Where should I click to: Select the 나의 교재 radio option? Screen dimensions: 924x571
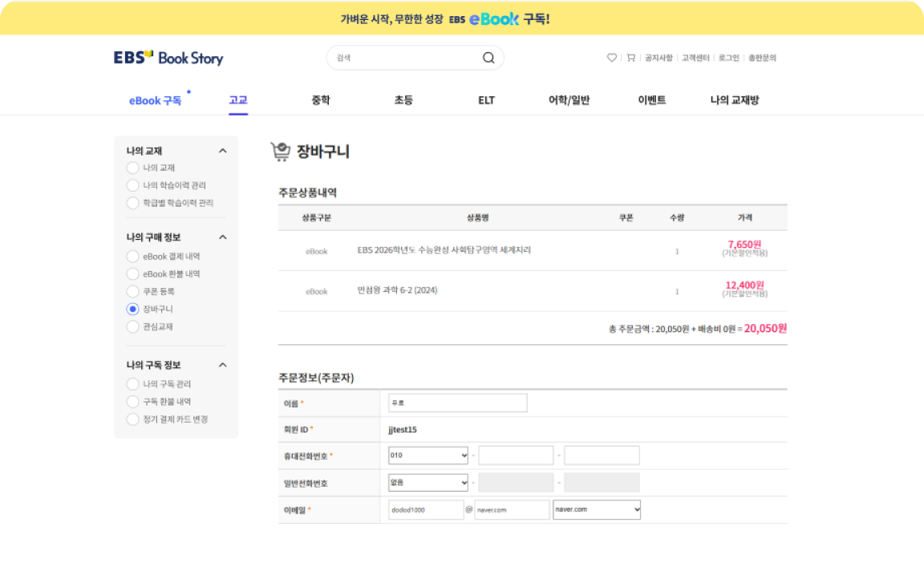[x=132, y=168]
